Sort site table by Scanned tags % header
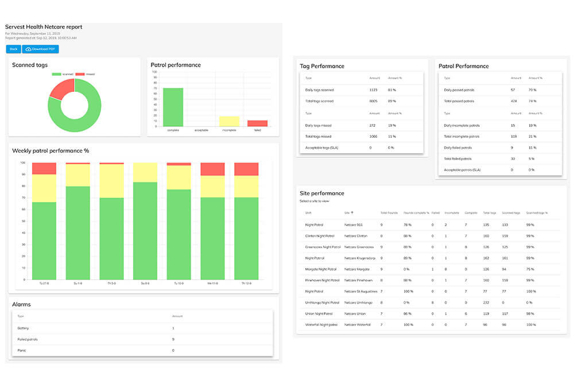This screenshot has height=392, width=574. 537,212
